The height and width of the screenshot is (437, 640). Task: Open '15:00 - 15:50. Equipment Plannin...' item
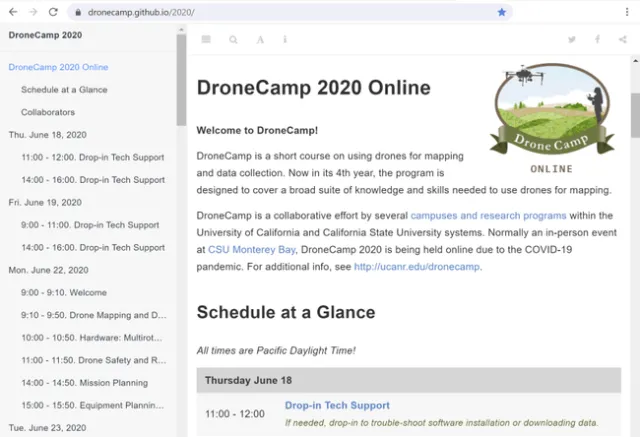[x=93, y=405]
